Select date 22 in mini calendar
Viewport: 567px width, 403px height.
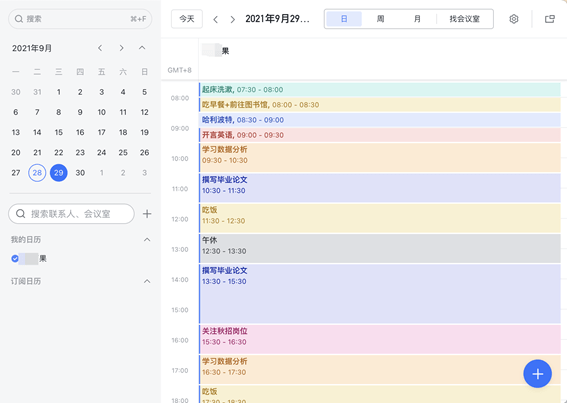point(59,152)
